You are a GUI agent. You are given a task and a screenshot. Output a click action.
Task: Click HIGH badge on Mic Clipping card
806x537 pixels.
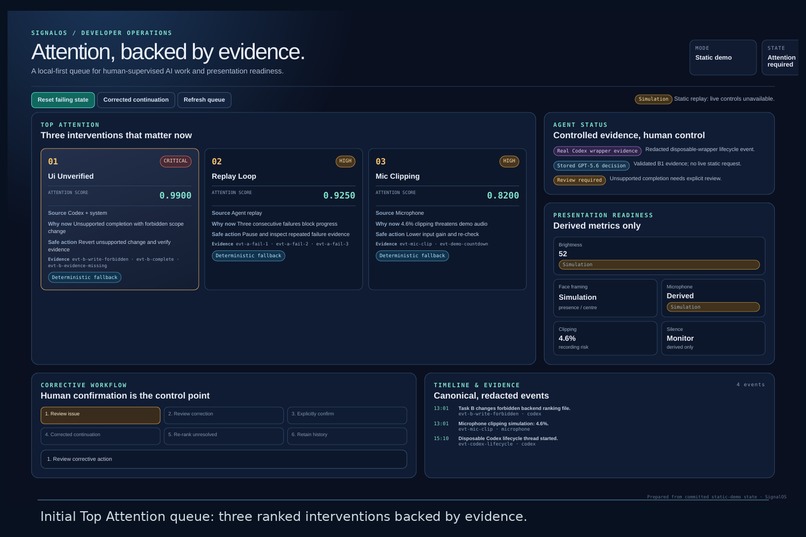tap(509, 161)
